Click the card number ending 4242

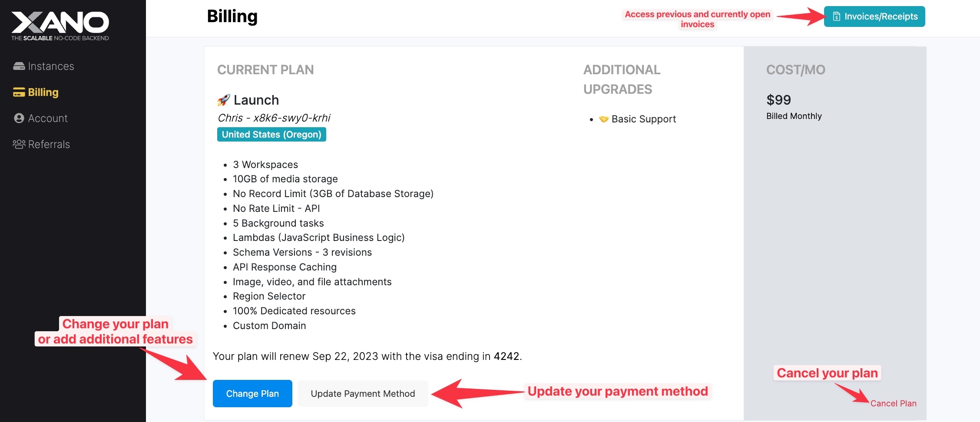[507, 356]
